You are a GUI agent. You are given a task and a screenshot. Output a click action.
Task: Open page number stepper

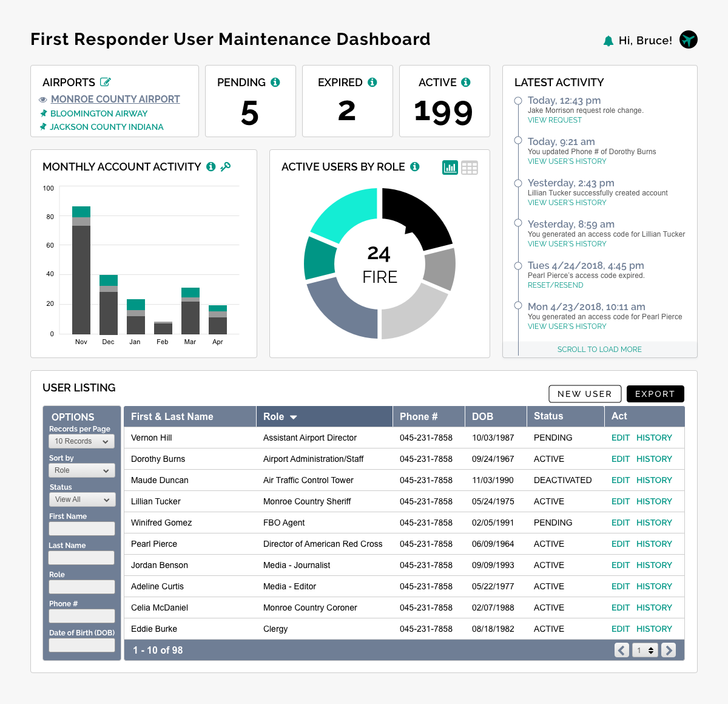pos(645,650)
